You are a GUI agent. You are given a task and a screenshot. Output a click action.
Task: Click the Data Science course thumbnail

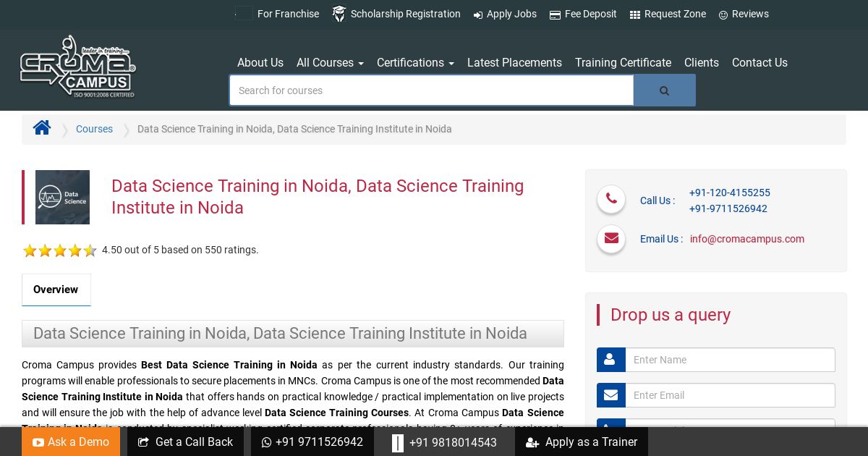pos(62,197)
